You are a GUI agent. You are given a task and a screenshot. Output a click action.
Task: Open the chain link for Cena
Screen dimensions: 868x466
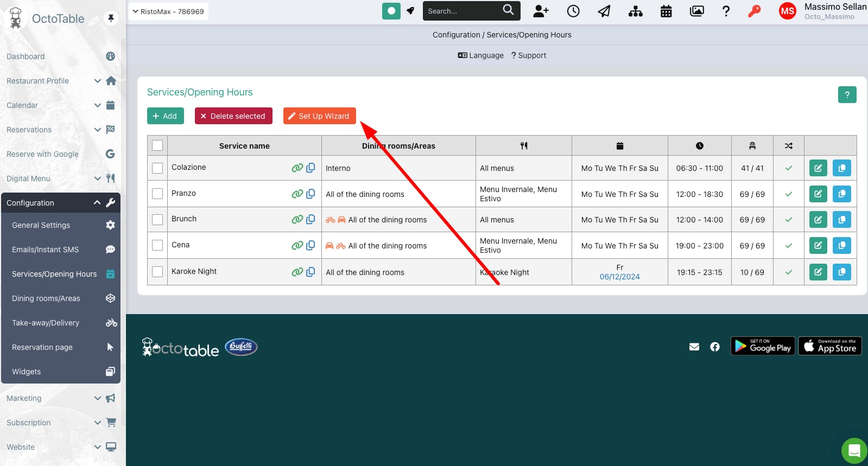(297, 245)
